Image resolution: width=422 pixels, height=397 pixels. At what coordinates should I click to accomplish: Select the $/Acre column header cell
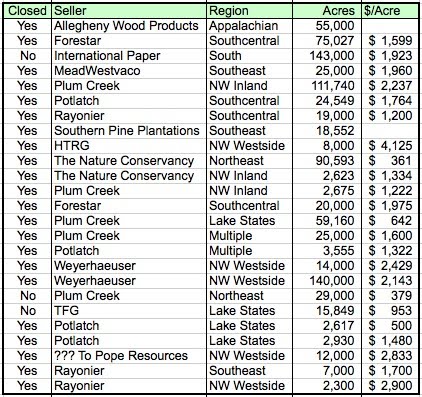pyautogui.click(x=390, y=11)
